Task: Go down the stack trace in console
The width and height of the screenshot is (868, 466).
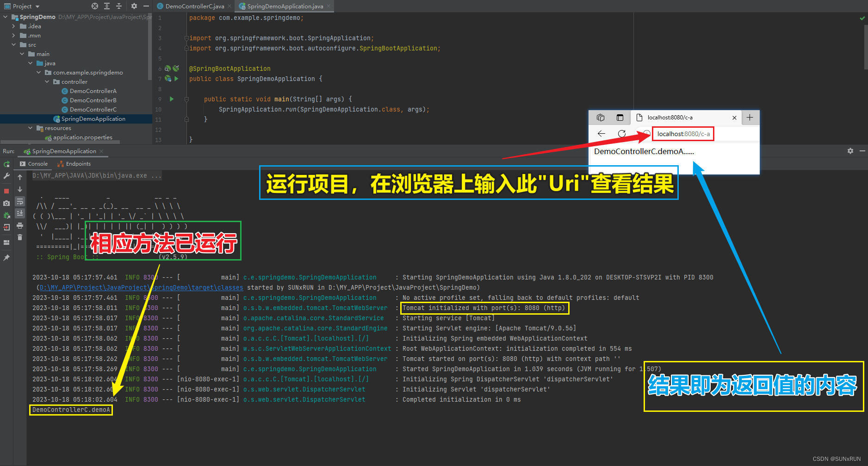Action: (20, 189)
